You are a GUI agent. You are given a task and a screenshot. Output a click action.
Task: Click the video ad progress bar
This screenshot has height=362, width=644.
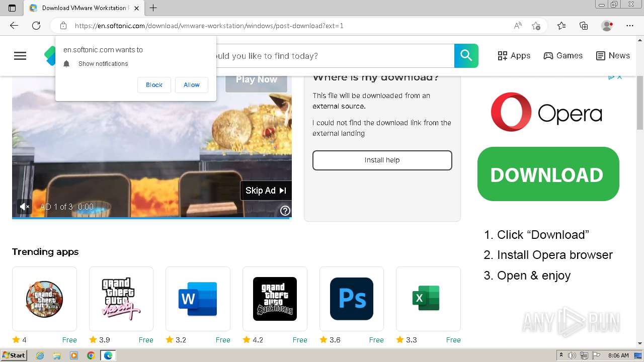pyautogui.click(x=151, y=218)
